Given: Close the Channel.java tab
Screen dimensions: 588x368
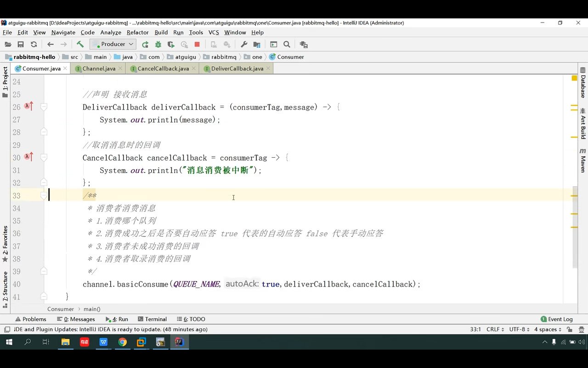Looking at the screenshot, I should coord(120,68).
